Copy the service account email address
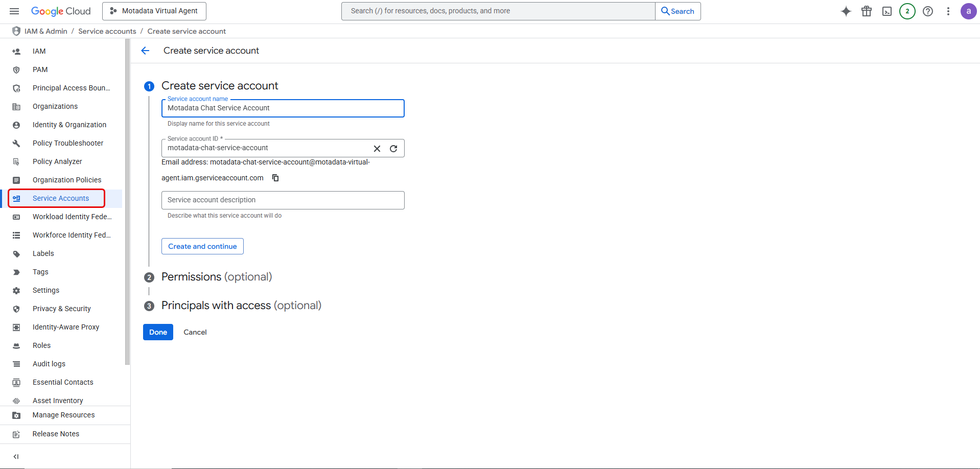980x469 pixels. 275,178
